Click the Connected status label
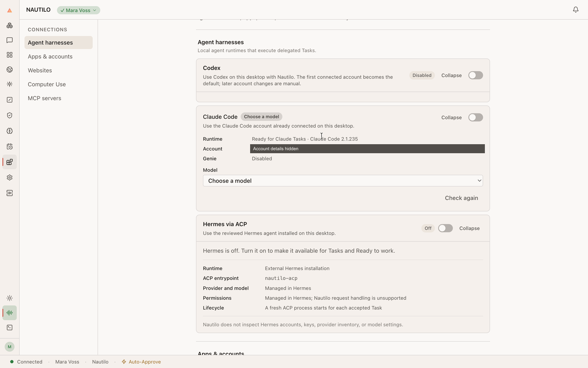The image size is (588, 368). [x=30, y=362]
